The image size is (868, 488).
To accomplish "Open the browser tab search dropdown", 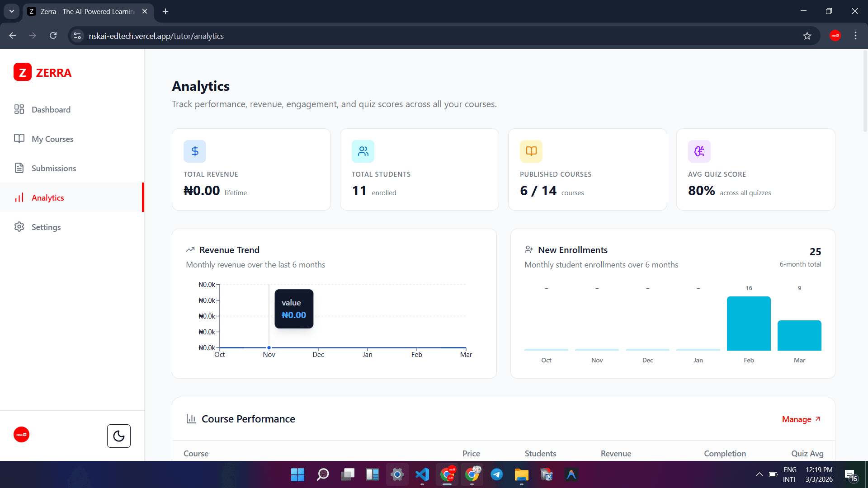I will pos(11,11).
